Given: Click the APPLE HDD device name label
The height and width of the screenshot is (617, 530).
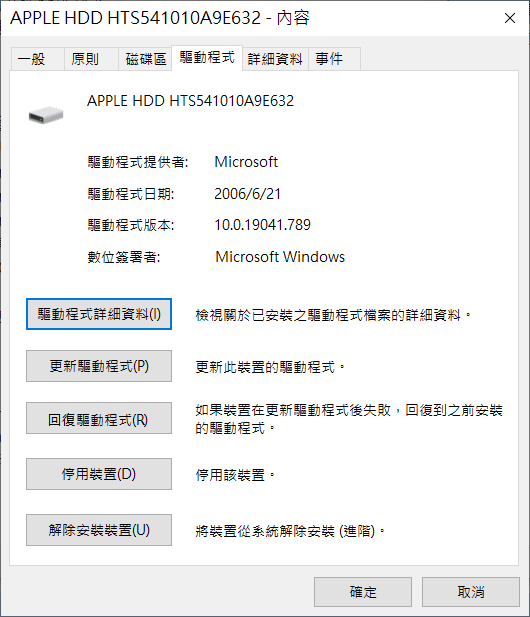Looking at the screenshot, I should 190,101.
